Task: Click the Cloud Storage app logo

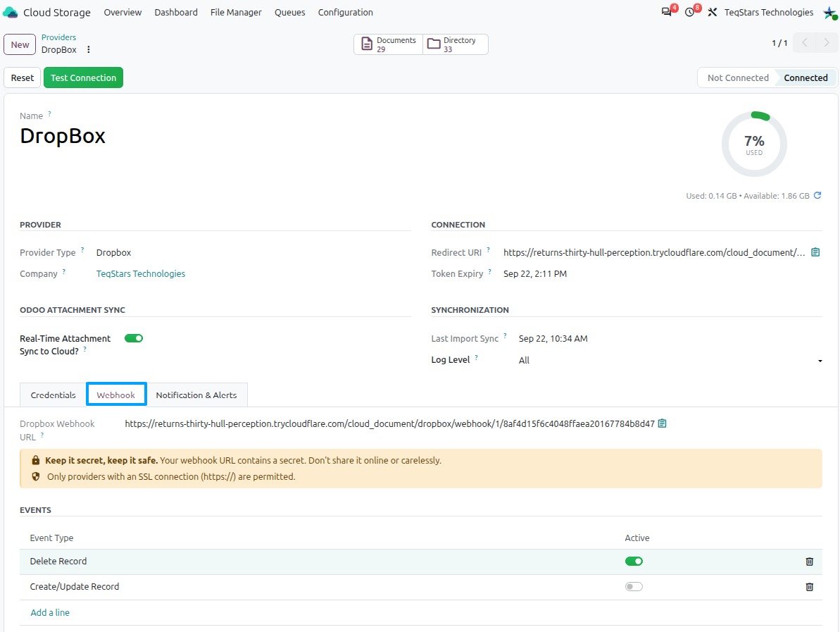Action: click(x=10, y=12)
